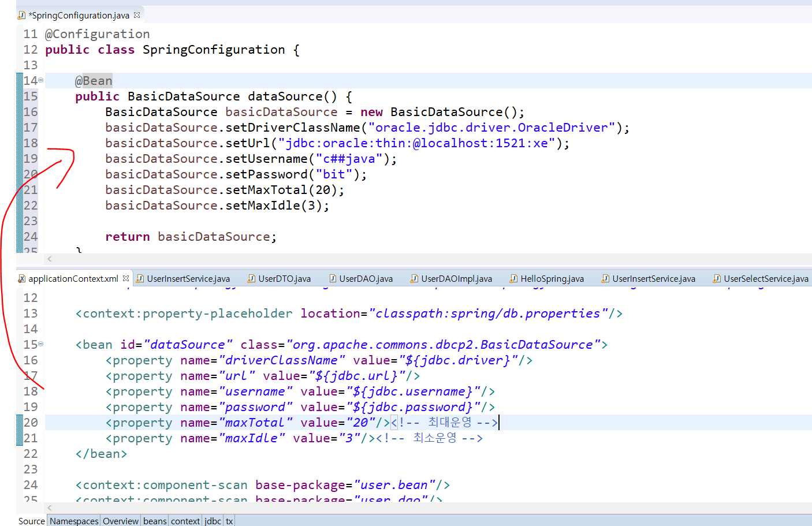Open the UserDAO.java tab

coord(366,278)
